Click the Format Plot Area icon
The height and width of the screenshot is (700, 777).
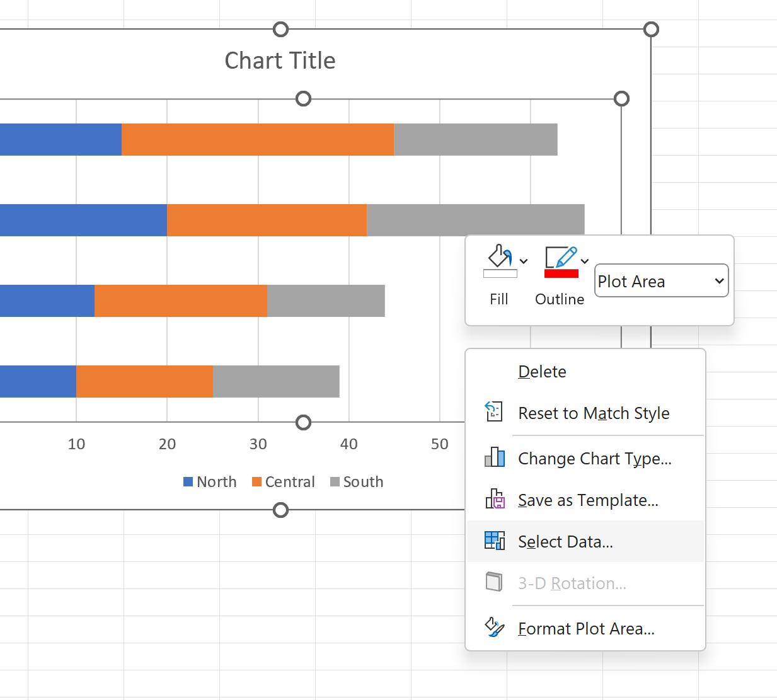click(x=495, y=628)
